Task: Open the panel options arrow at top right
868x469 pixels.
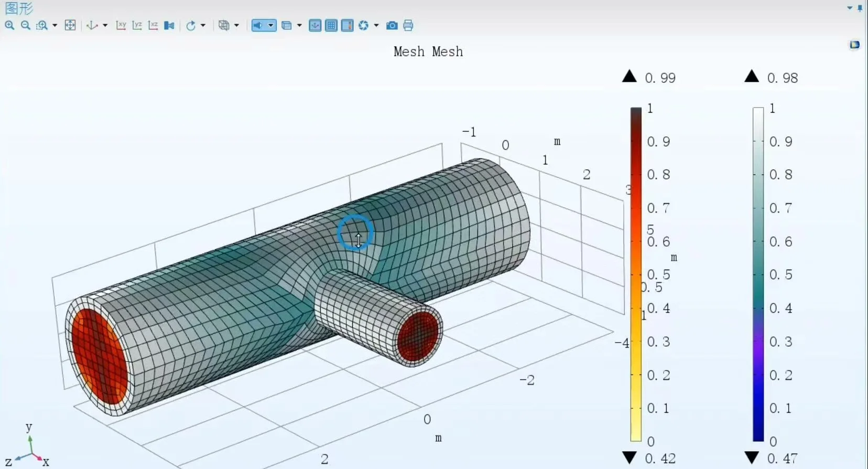Action: pyautogui.click(x=850, y=8)
